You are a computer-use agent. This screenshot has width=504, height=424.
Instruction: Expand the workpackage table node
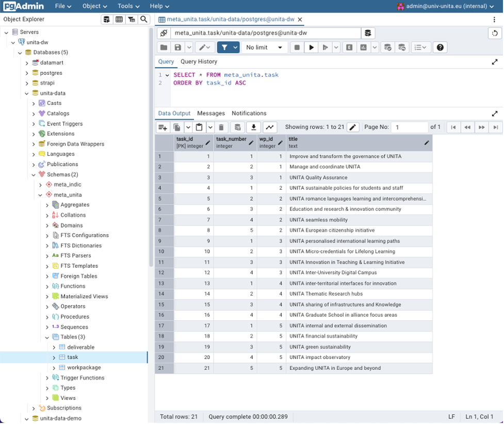click(x=54, y=368)
